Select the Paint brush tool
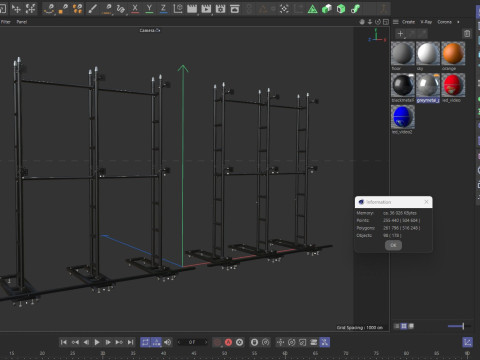 92,9
